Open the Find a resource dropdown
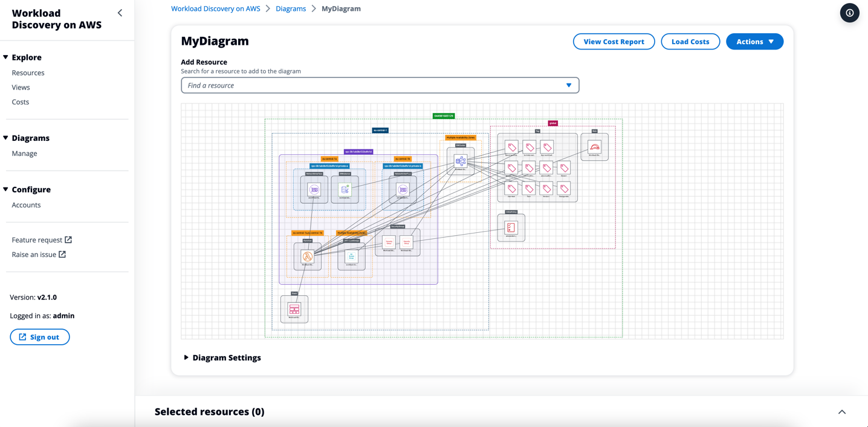The width and height of the screenshot is (868, 427). 569,85
